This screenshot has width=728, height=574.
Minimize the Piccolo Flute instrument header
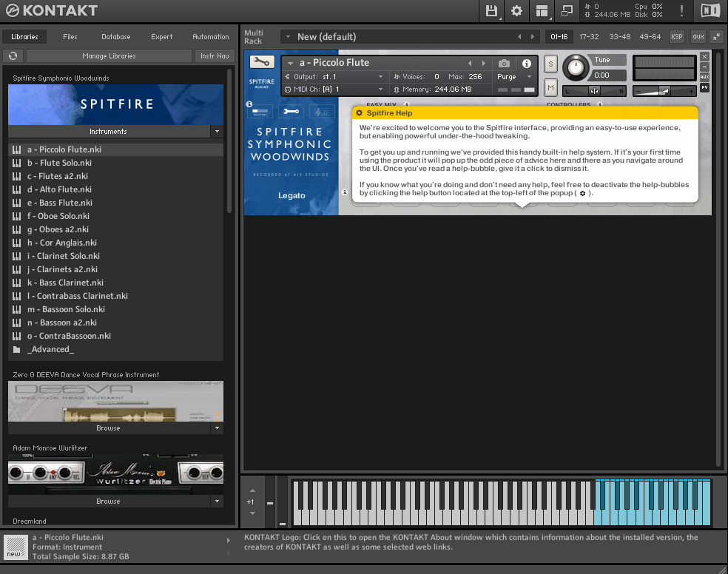click(705, 67)
